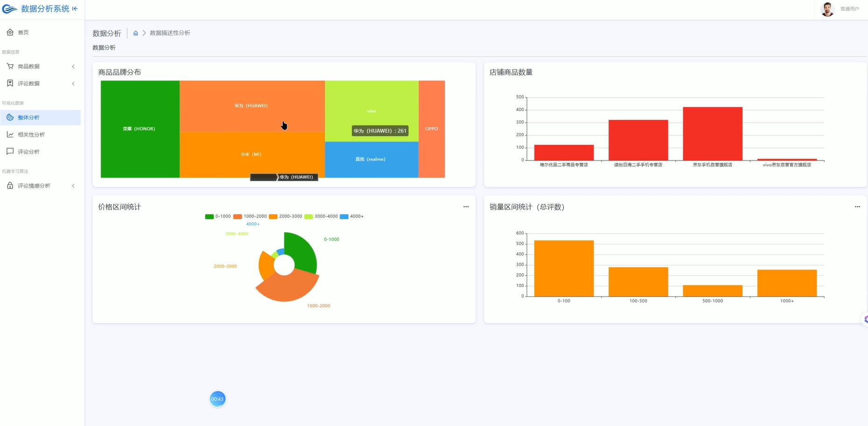Image resolution: width=868 pixels, height=426 pixels.
Task: Select the 商品数据 shopping cart icon
Action: pos(10,66)
